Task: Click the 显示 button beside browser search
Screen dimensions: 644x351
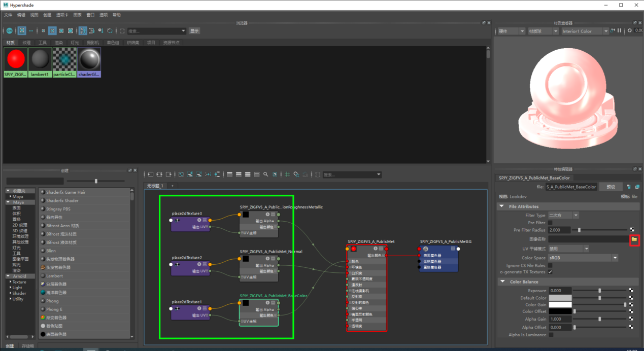Action: pos(194,31)
